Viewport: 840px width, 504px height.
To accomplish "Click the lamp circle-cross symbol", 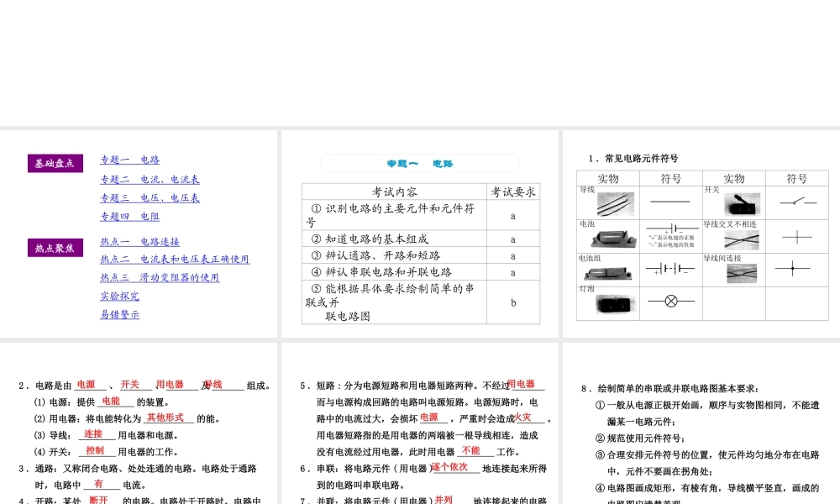I will point(670,301).
